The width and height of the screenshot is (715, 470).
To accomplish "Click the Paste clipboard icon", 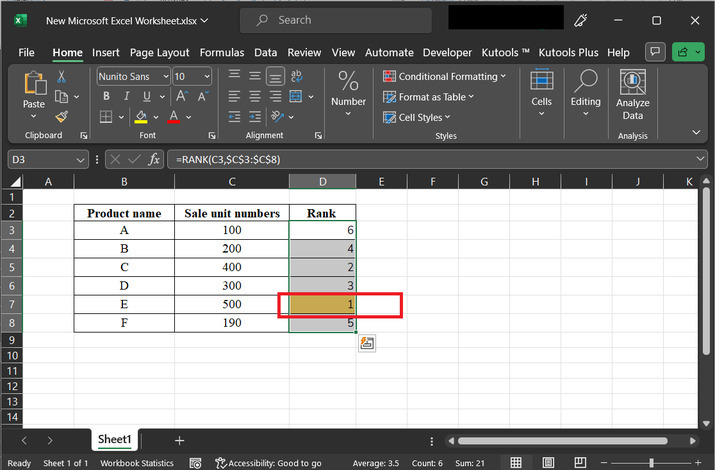I will (x=35, y=84).
